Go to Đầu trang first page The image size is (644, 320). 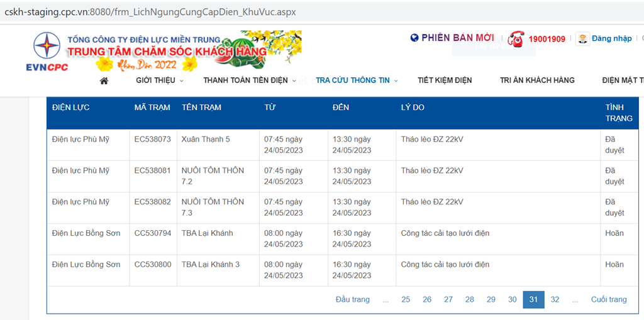click(352, 299)
